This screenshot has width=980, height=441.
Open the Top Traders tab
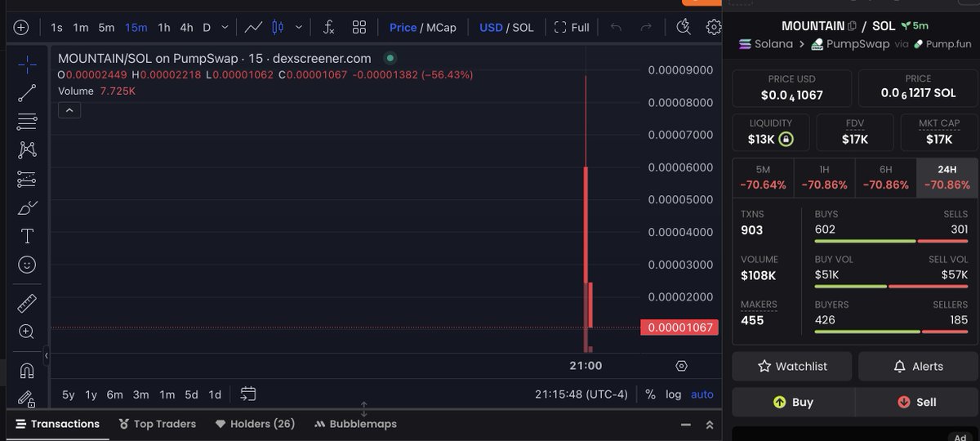click(157, 424)
